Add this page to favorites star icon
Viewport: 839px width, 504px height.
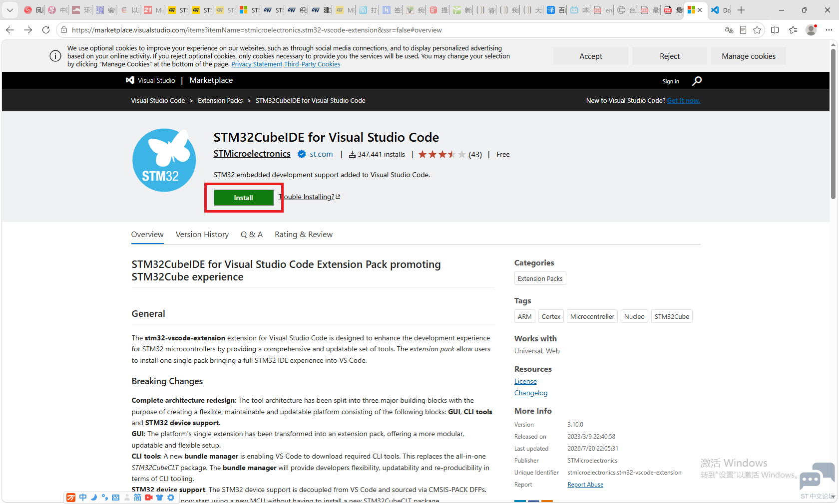(x=757, y=30)
